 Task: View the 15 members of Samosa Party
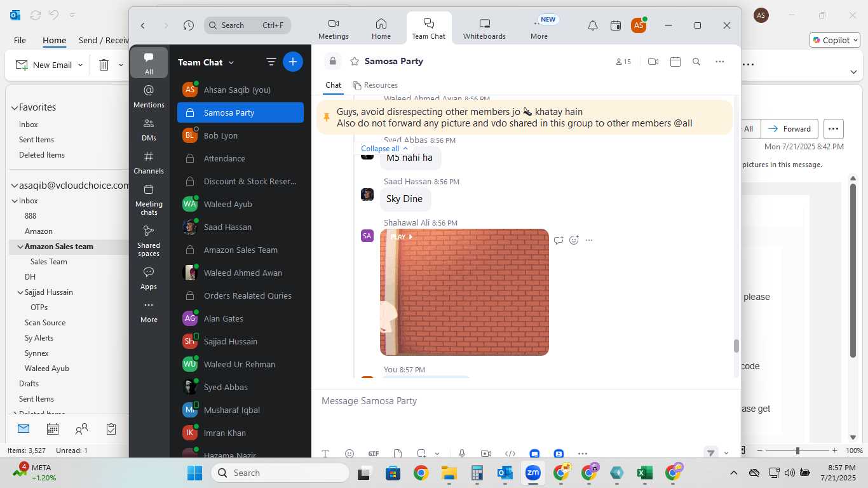[623, 62]
